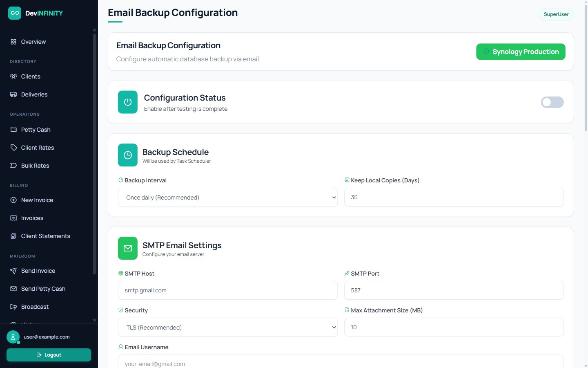Open the Security TLS dropdown
The image size is (588, 368).
coord(228,328)
